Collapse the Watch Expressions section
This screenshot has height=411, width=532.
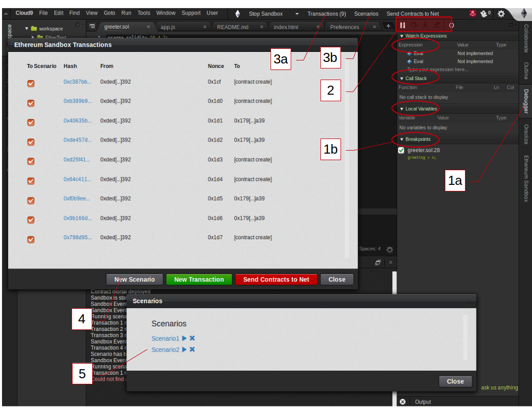[x=402, y=36]
